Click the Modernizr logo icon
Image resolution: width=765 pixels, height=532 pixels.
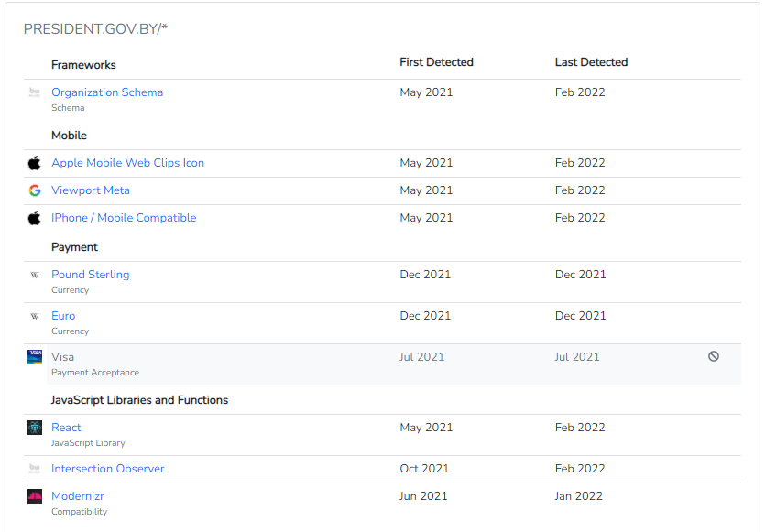coord(35,496)
